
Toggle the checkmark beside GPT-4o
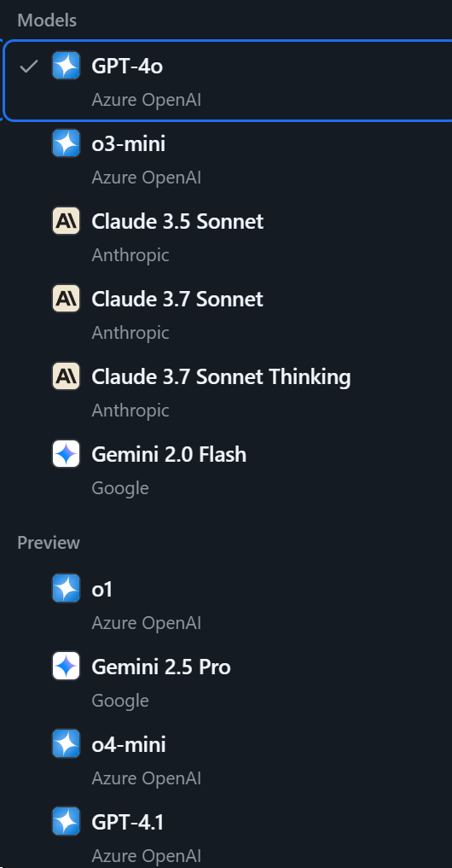[x=29, y=67]
